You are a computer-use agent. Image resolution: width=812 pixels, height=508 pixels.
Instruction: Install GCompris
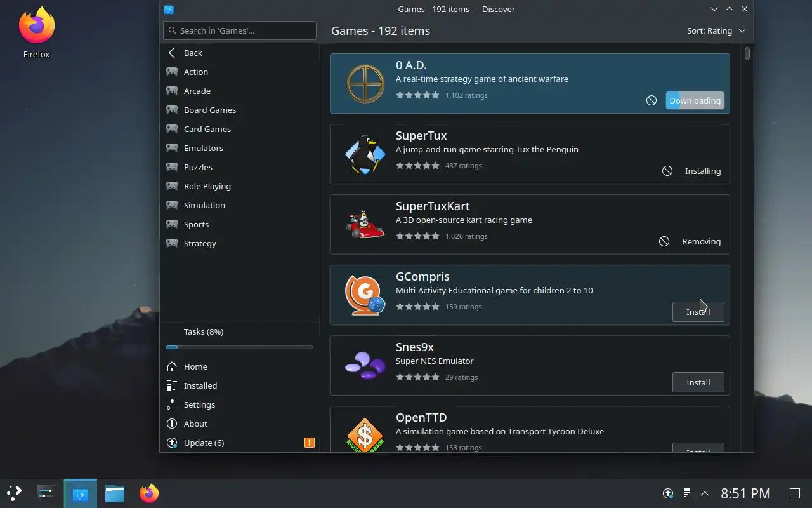tap(698, 312)
